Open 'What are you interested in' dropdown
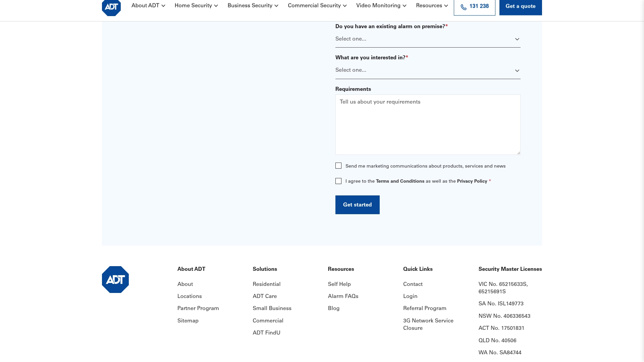The image size is (644, 362). (x=428, y=70)
